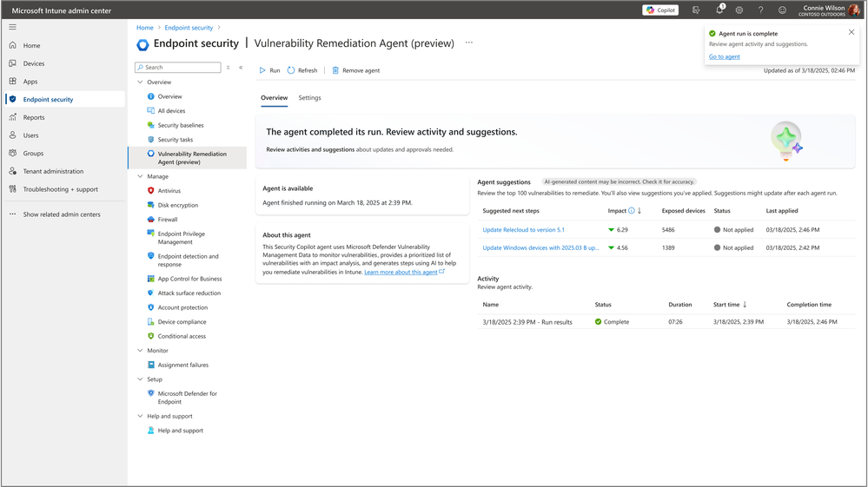This screenshot has height=487, width=868.
Task: Clear the side menu search field
Action: pos(228,68)
